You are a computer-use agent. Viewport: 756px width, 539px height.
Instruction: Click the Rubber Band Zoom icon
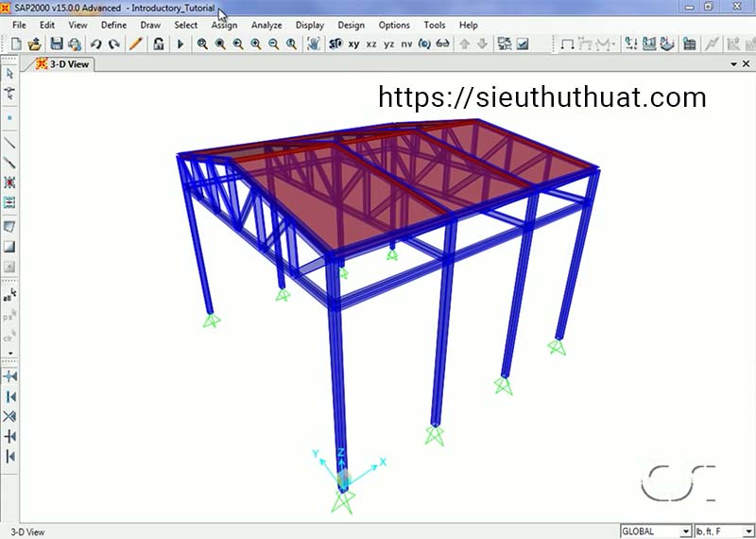pyautogui.click(x=202, y=44)
